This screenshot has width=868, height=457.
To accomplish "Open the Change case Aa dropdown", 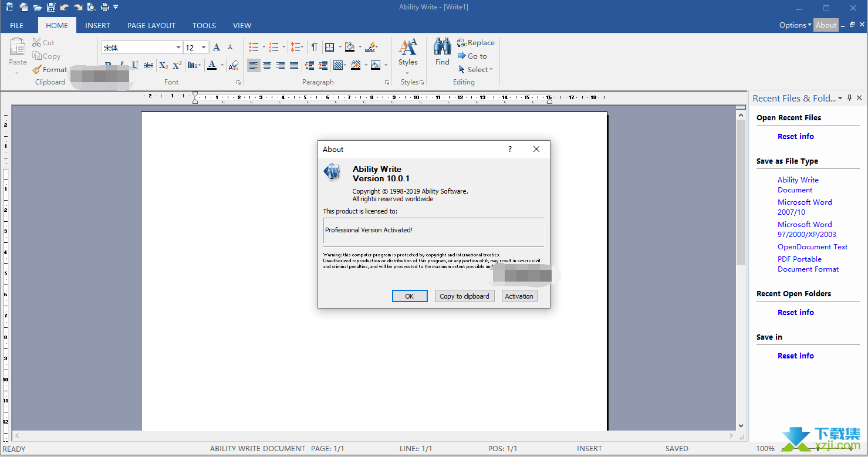I will [194, 65].
